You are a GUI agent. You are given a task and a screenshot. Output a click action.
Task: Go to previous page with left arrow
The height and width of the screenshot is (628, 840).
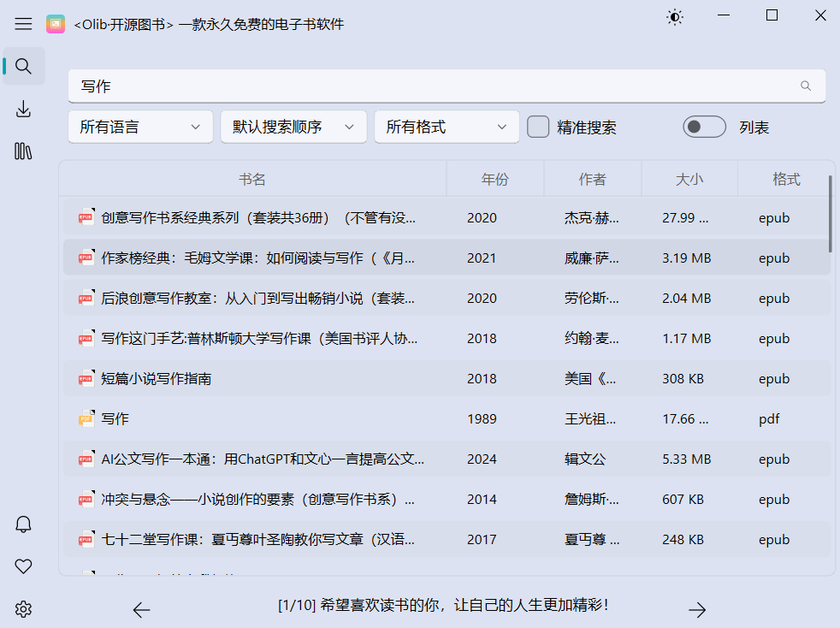tap(141, 609)
